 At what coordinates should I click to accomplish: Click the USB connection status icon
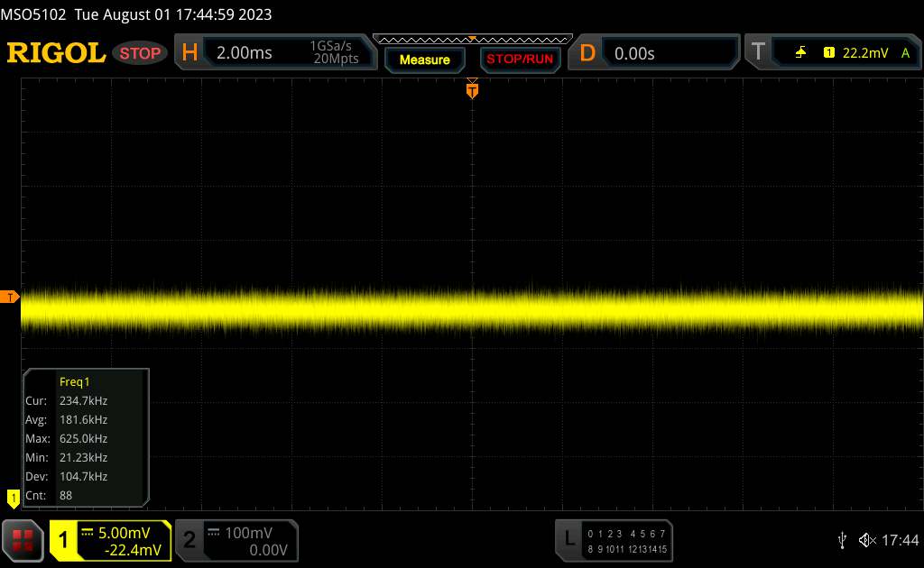click(842, 540)
